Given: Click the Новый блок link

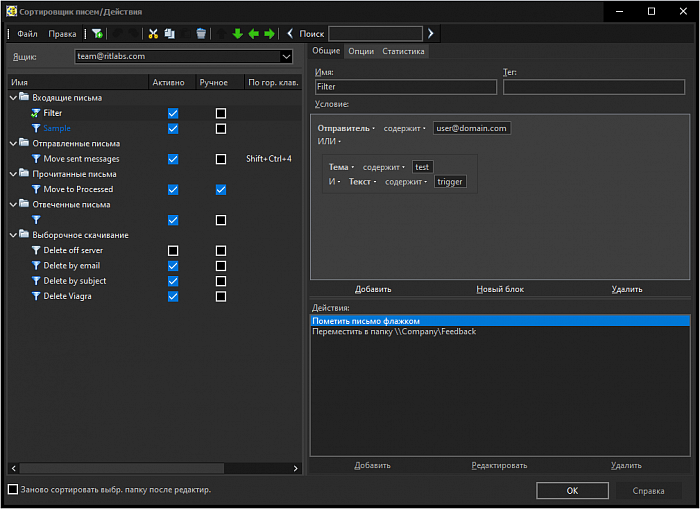Looking at the screenshot, I should point(500,289).
